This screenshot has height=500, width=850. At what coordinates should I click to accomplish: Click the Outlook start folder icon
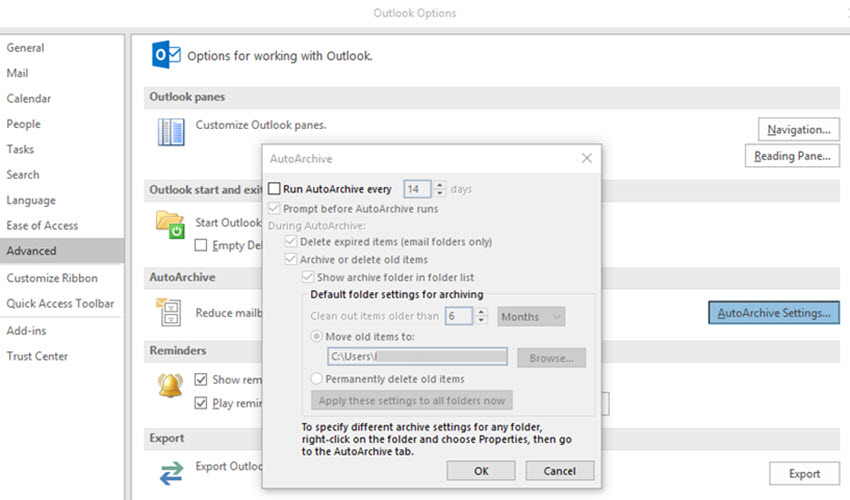click(170, 225)
